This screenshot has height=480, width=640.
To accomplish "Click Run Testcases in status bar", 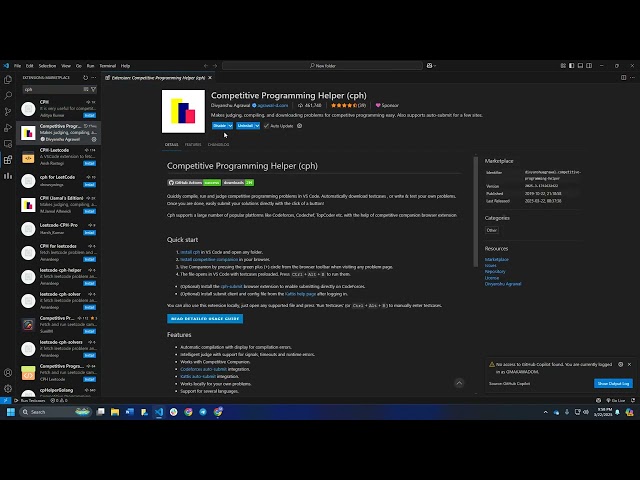I will click(30, 400).
